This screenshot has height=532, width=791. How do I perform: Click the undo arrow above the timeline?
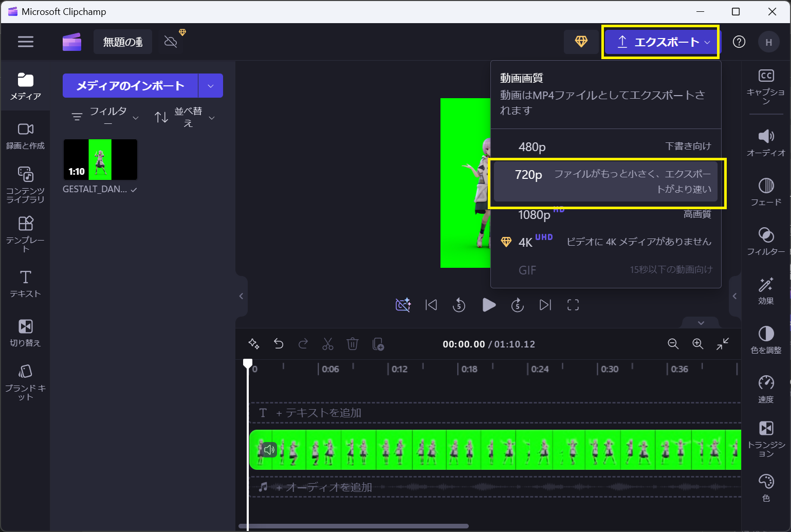tap(279, 344)
